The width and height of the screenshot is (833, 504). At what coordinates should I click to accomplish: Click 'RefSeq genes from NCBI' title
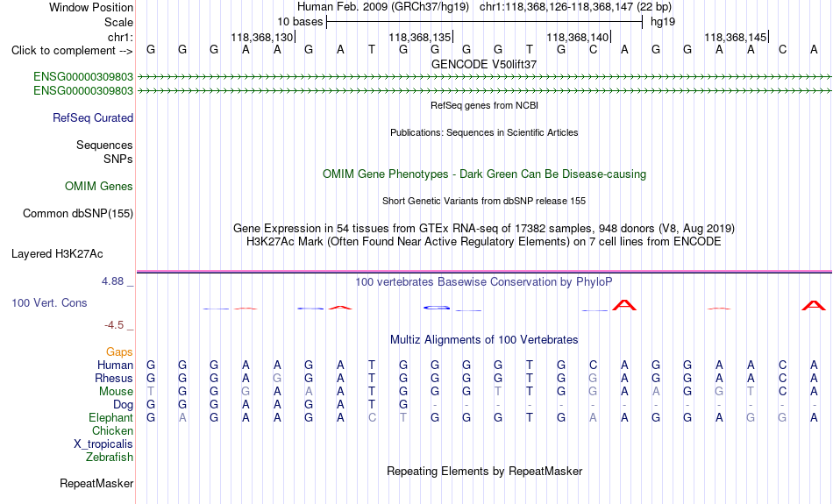pyautogui.click(x=484, y=105)
